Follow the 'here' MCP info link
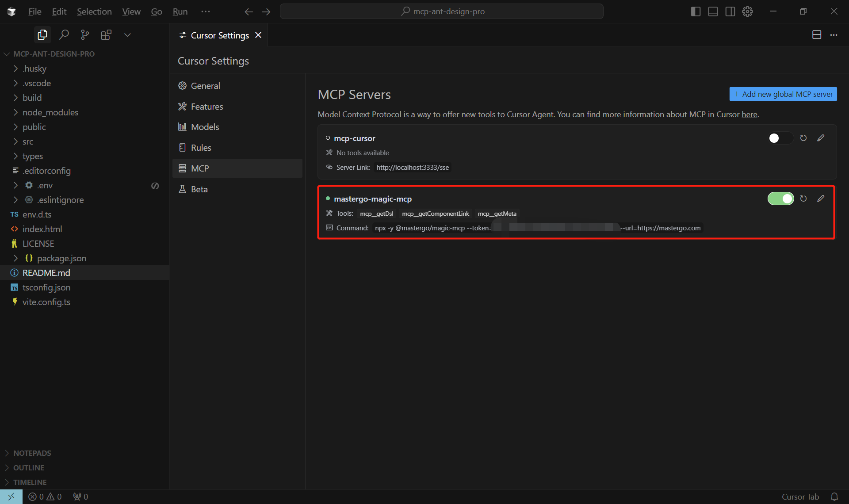This screenshot has width=849, height=504. [x=749, y=115]
